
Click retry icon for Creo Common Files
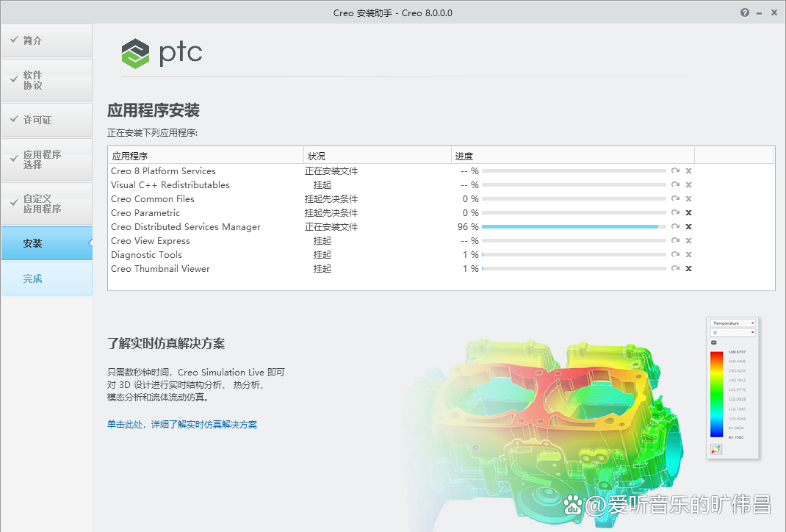(x=675, y=199)
